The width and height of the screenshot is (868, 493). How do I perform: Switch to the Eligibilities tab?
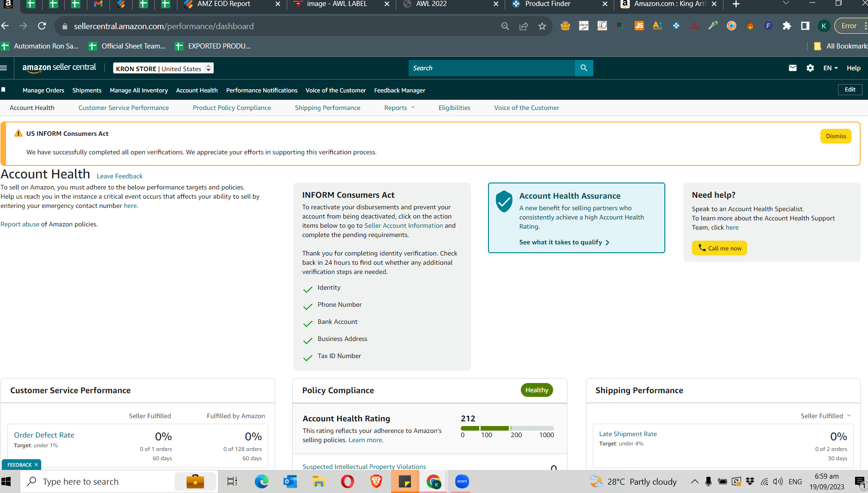coord(454,108)
